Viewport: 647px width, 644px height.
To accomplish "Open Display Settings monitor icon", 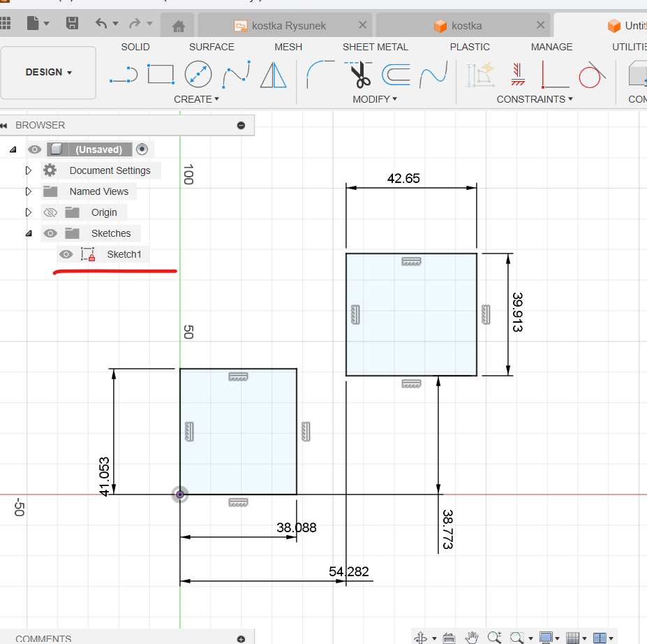I will 546,638.
